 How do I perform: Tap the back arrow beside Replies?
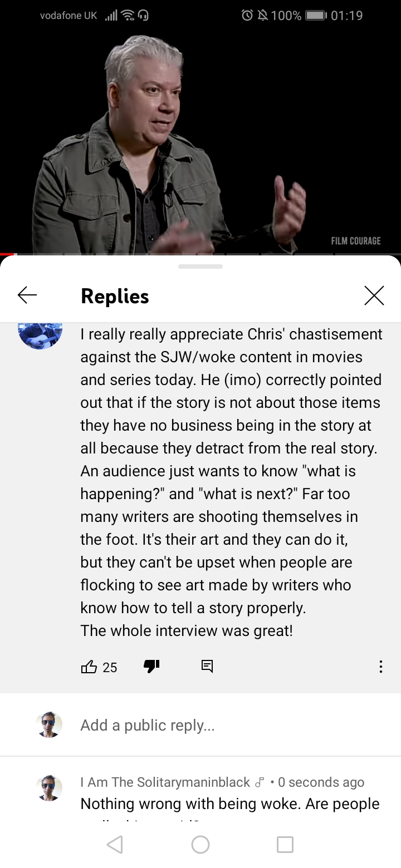pyautogui.click(x=27, y=295)
